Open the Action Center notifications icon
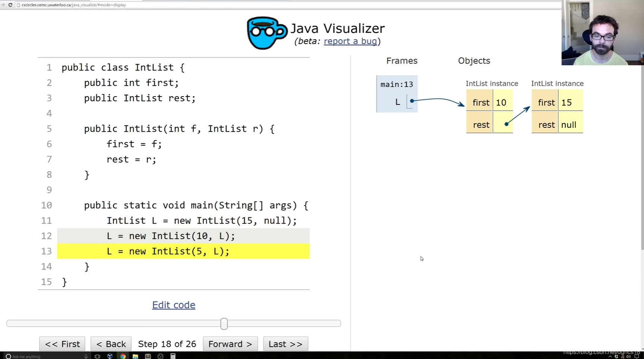Viewport: 644px width, 359px height. (x=637, y=357)
